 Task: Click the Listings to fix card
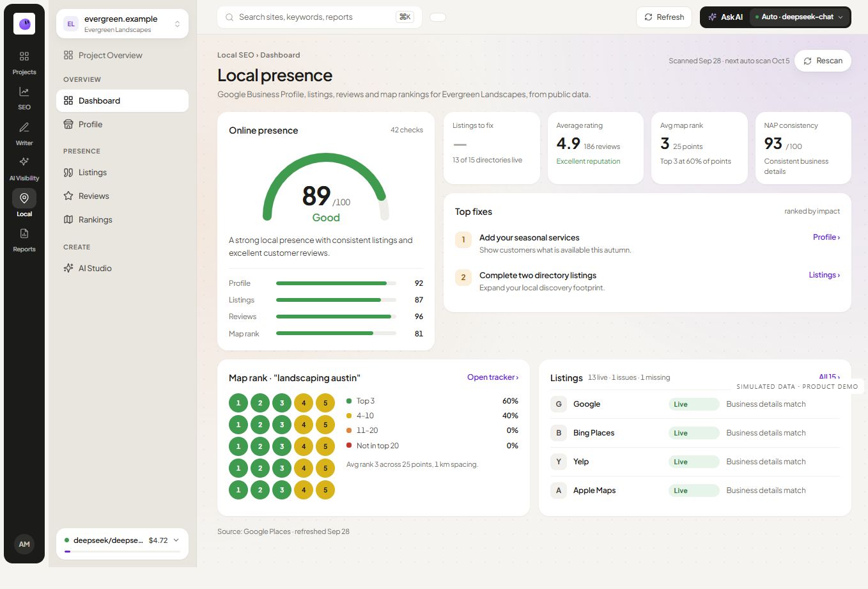click(x=492, y=148)
